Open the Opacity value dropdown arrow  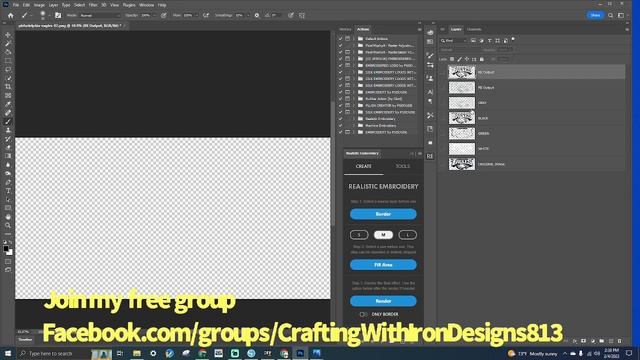click(154, 16)
